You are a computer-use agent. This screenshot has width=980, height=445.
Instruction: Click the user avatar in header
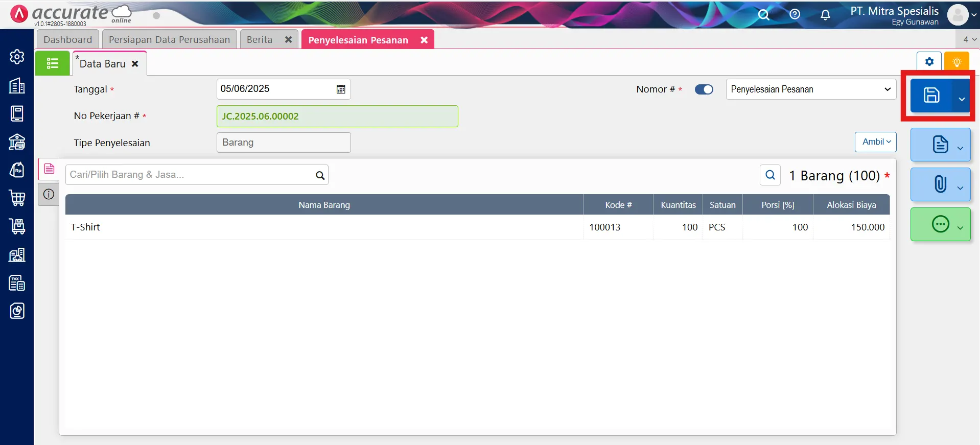(958, 14)
